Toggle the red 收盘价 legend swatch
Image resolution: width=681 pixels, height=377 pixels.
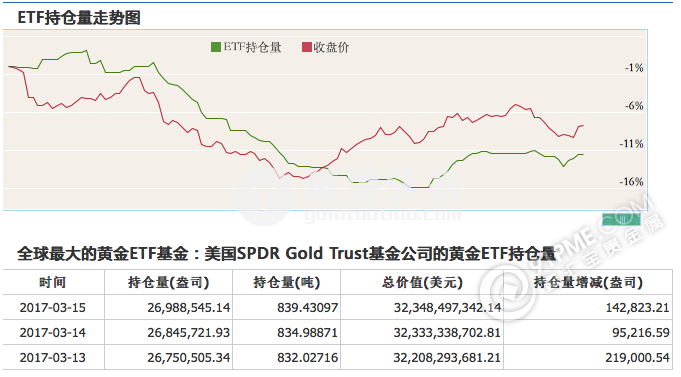click(307, 47)
